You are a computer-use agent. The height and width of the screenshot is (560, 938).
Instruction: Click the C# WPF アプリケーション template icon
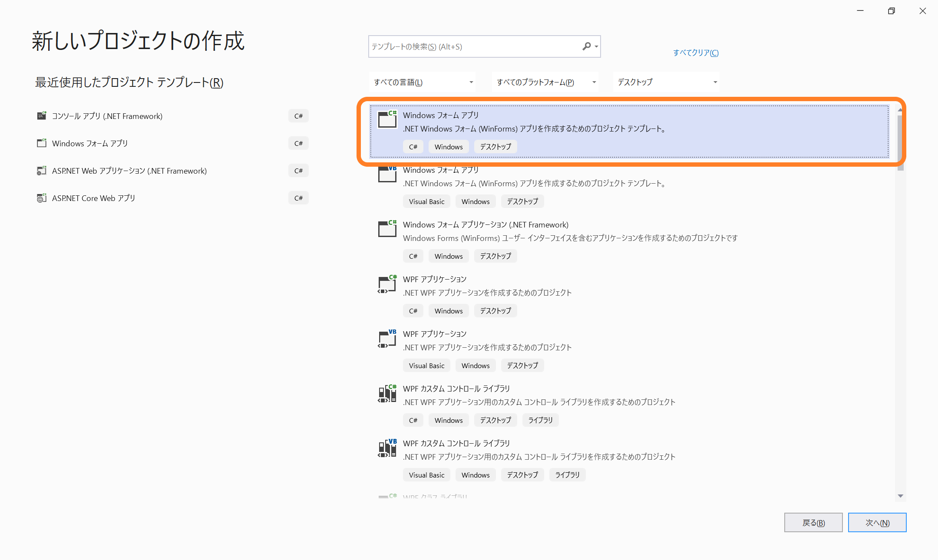tap(387, 284)
